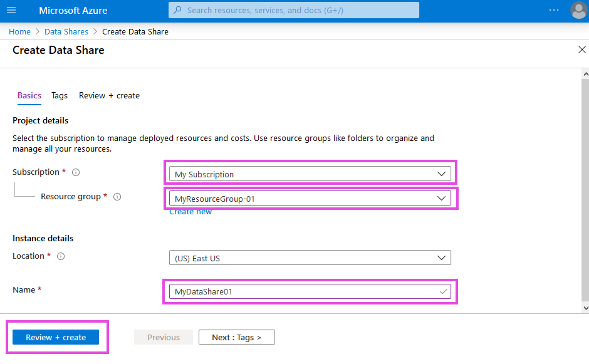Screen dimensions: 589x364
Task: Open the Location dropdown
Action: [310, 257]
